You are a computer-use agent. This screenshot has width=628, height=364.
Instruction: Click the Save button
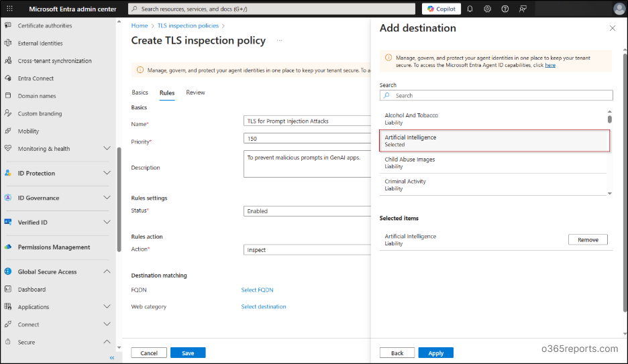(188, 353)
